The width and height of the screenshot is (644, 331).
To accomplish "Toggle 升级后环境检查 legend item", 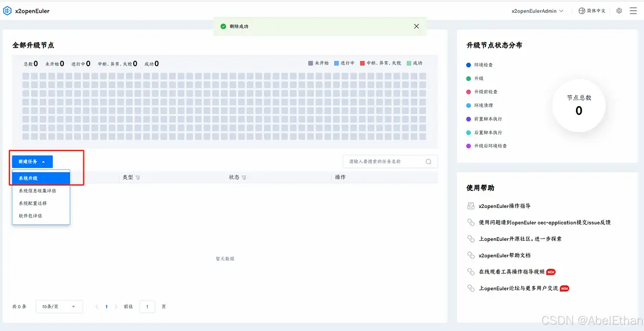I will (486, 146).
